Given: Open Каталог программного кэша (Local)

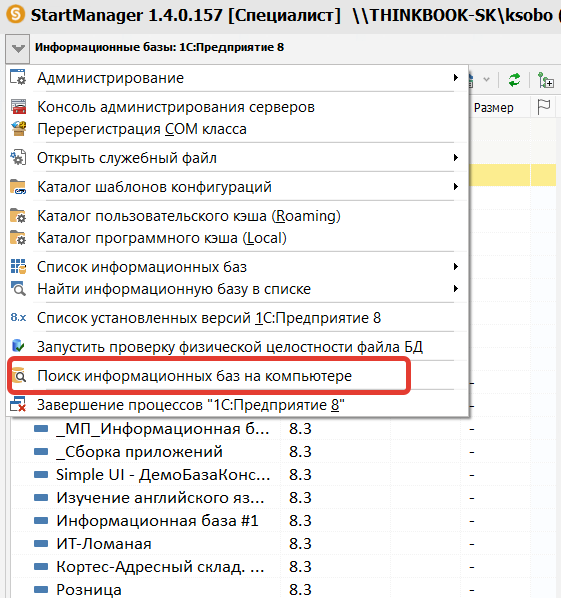Looking at the screenshot, I should click(236, 238).
